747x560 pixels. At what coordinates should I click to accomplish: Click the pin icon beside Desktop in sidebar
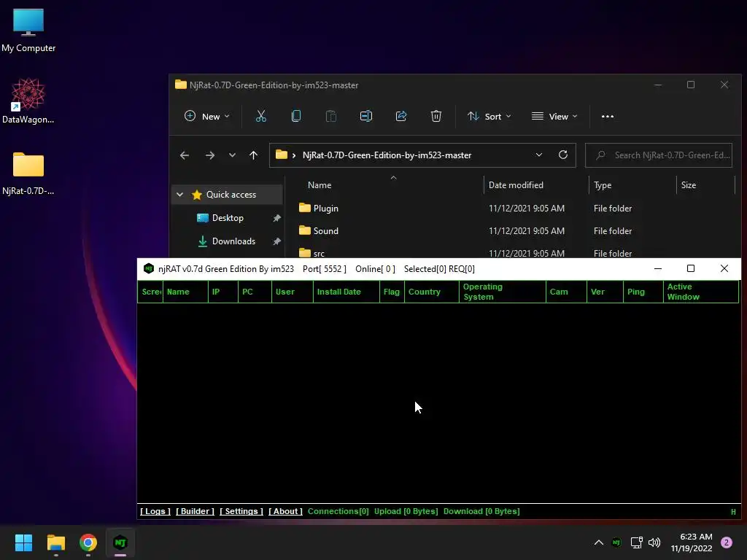pyautogui.click(x=276, y=218)
